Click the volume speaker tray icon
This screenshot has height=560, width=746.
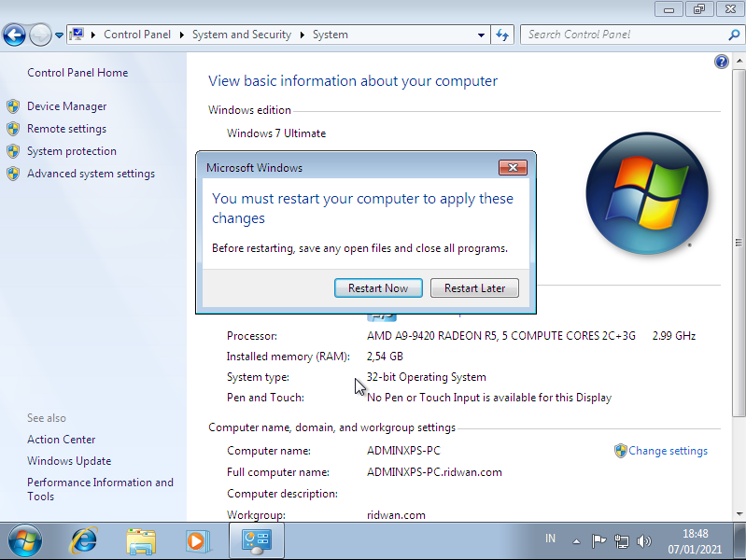point(643,541)
